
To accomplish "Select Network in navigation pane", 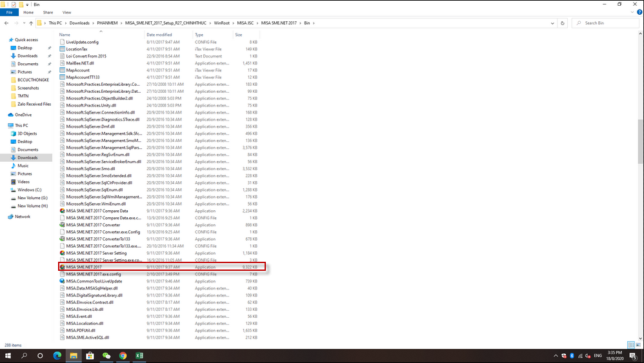I will (23, 217).
